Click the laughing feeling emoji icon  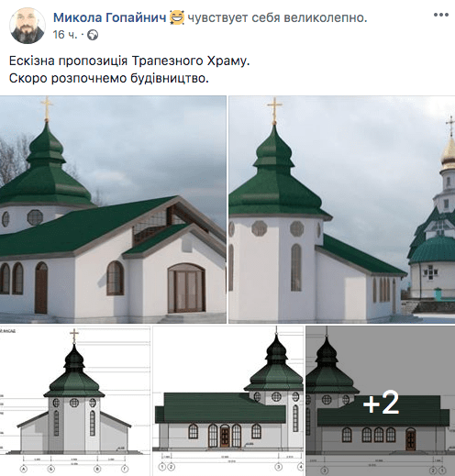tap(177, 17)
